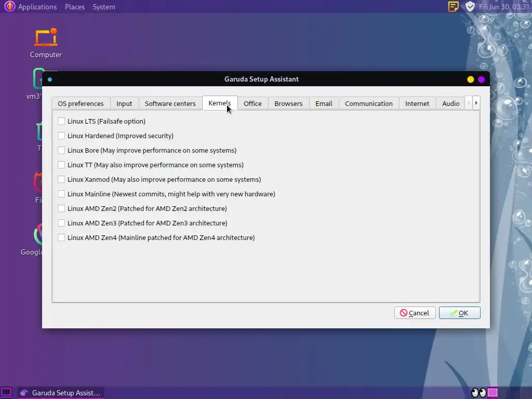Toggle Linux AMD Zen3 kernel option

[x=61, y=223]
